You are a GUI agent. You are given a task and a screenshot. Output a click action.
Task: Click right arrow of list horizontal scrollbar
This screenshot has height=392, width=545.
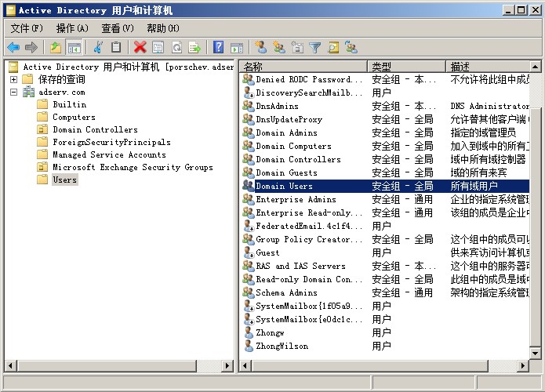click(x=523, y=365)
